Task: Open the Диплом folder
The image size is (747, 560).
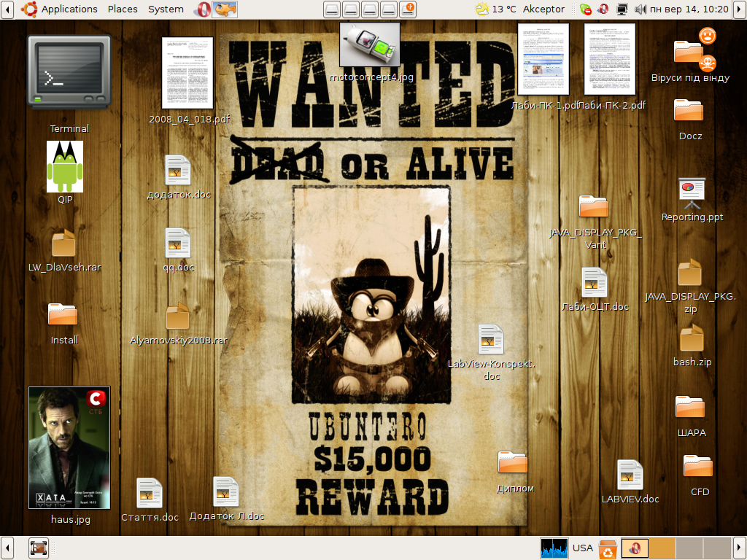Action: pyautogui.click(x=513, y=462)
